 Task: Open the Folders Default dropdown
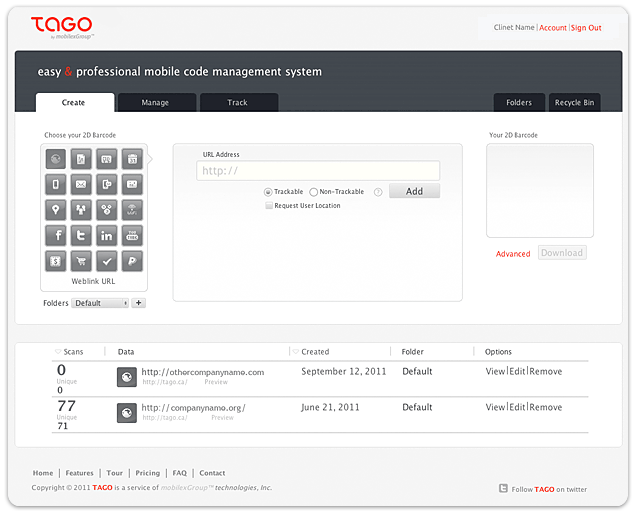point(100,303)
